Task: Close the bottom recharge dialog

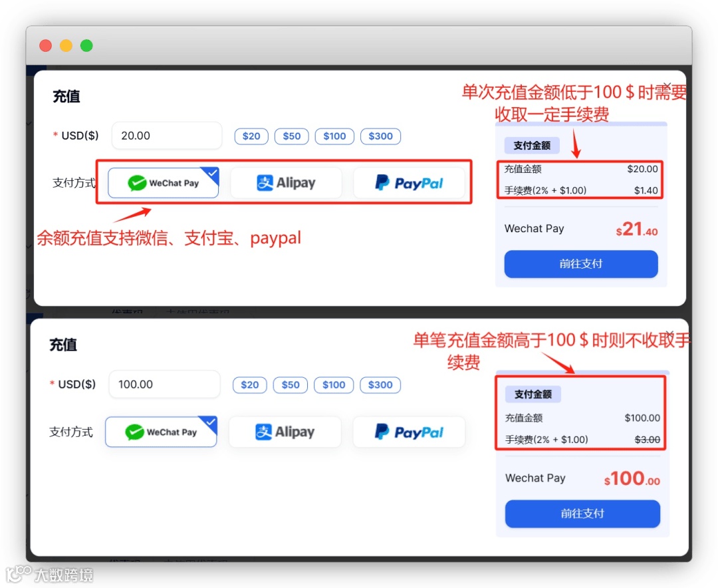Action: [x=669, y=334]
